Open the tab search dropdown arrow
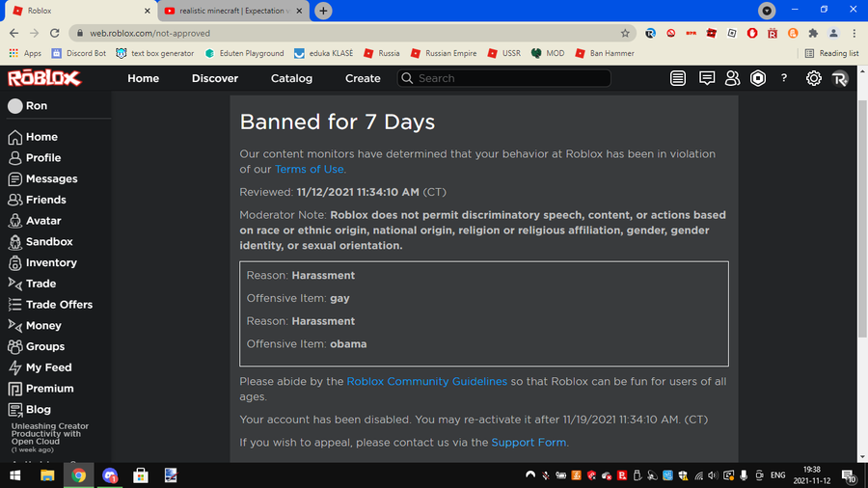 [767, 11]
